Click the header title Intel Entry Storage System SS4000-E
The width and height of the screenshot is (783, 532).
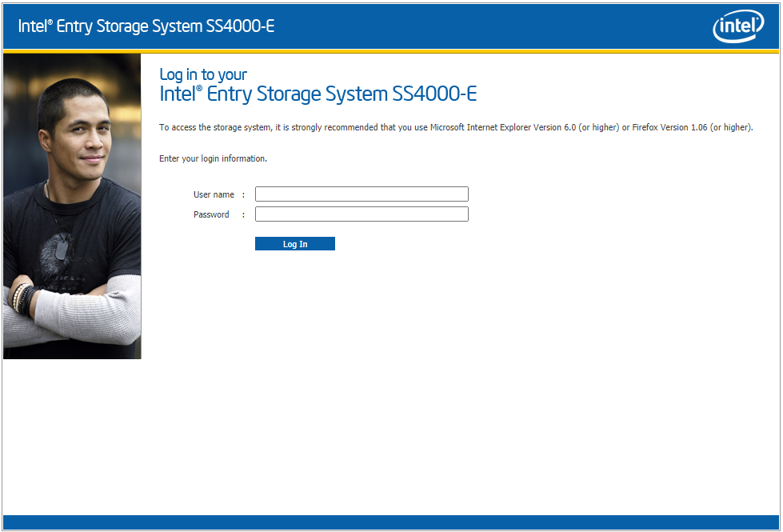[146, 26]
